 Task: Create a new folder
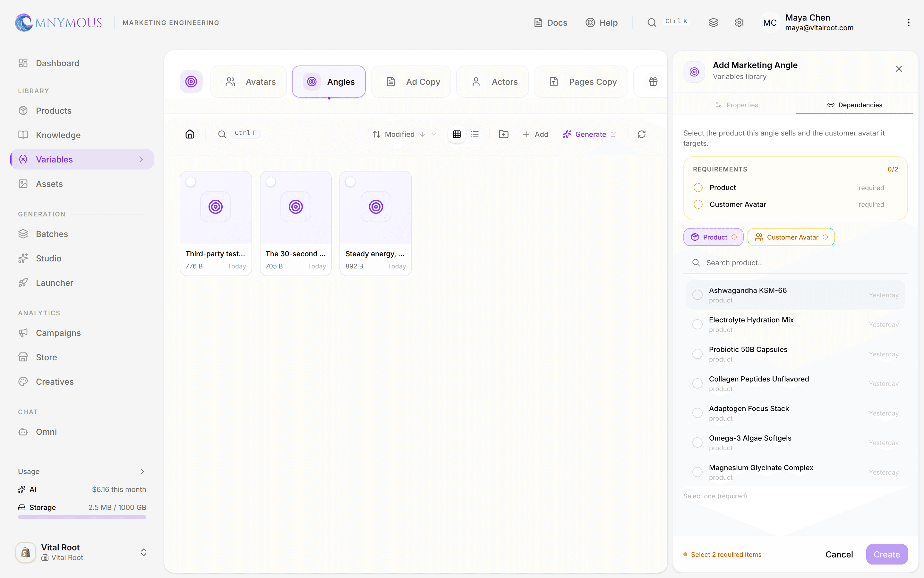[504, 134]
